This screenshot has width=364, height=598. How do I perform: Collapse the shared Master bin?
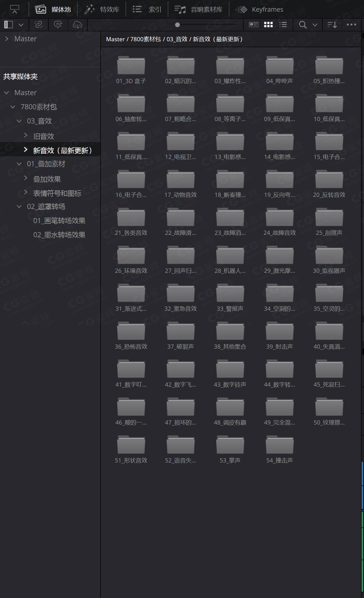(x=7, y=93)
